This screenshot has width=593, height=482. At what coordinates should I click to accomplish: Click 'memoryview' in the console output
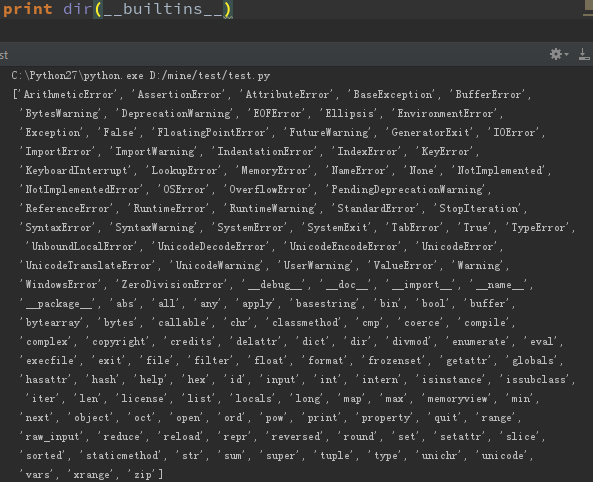(456, 398)
